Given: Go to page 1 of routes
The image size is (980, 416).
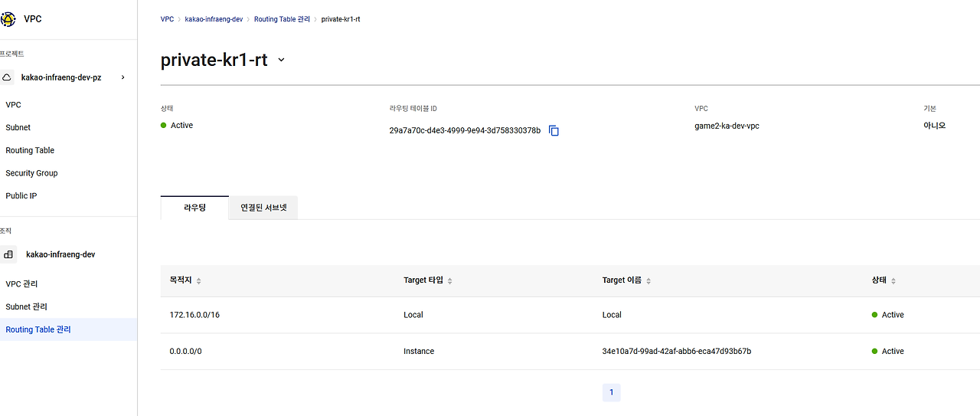Looking at the screenshot, I should coord(611,392).
